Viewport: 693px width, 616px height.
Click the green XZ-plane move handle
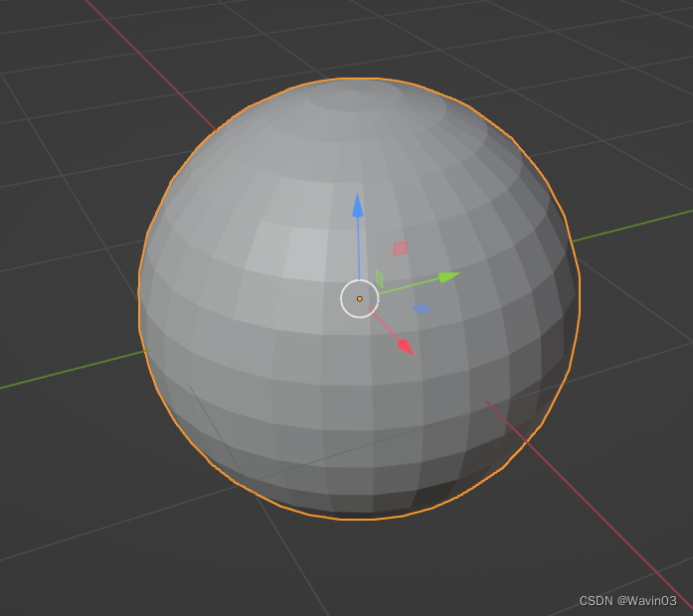click(x=379, y=278)
